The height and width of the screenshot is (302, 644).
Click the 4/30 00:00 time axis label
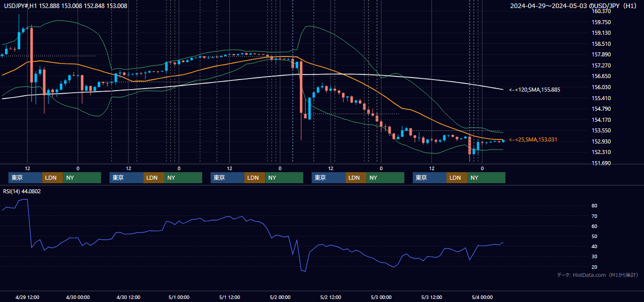(78, 297)
